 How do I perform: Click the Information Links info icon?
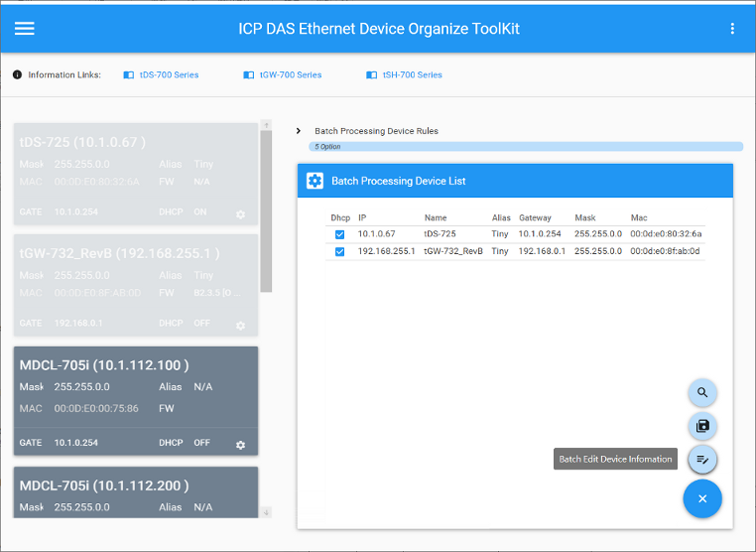(x=17, y=74)
